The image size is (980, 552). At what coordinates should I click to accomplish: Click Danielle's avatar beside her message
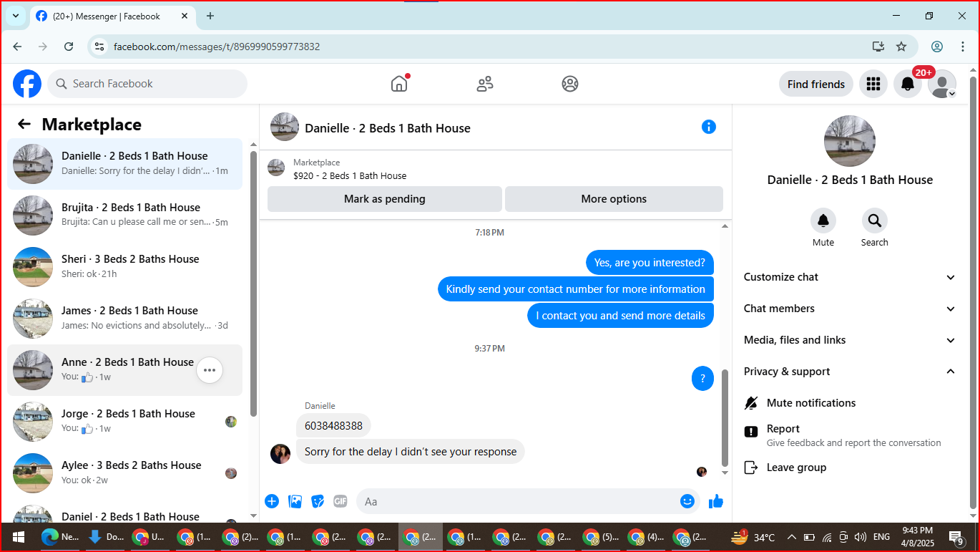click(280, 453)
